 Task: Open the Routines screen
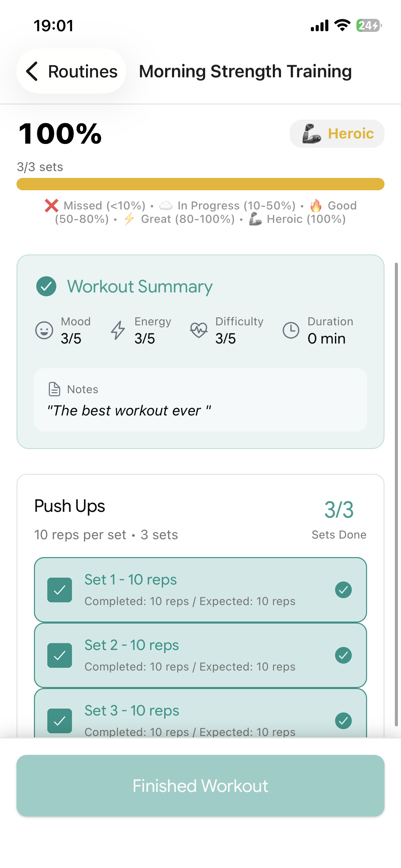point(82,71)
